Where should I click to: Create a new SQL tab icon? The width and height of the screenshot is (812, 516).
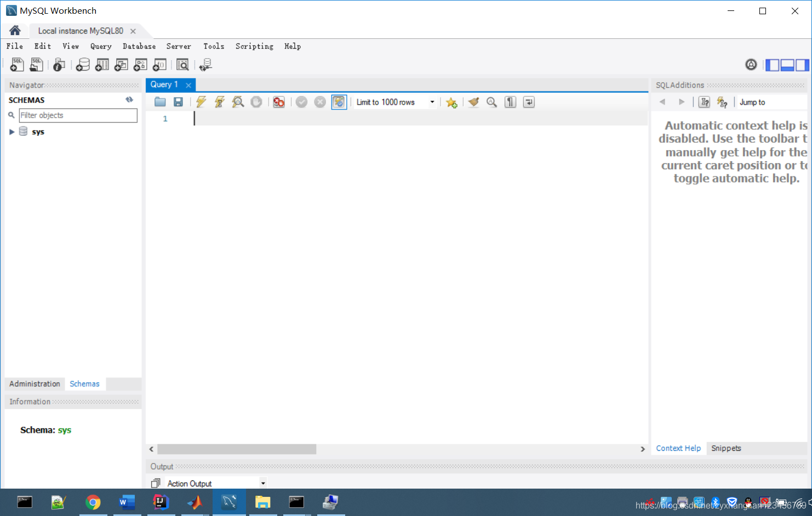point(17,65)
